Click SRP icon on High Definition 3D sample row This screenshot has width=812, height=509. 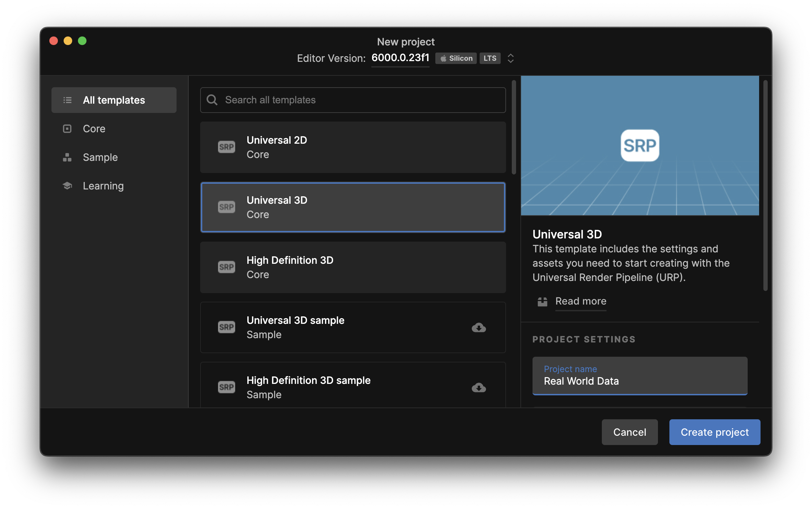[227, 387]
